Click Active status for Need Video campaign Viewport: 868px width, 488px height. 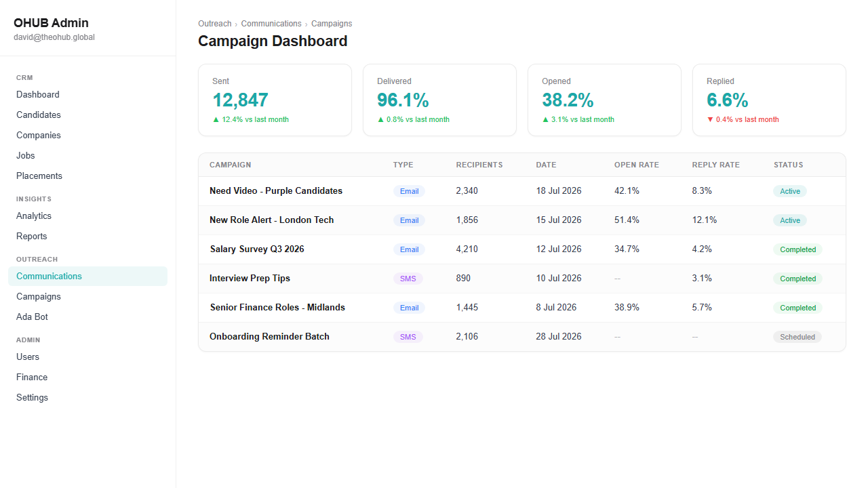tap(790, 191)
